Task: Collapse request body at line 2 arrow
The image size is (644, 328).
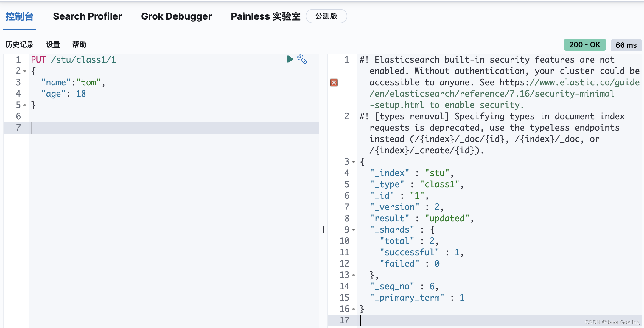Action: [x=25, y=71]
